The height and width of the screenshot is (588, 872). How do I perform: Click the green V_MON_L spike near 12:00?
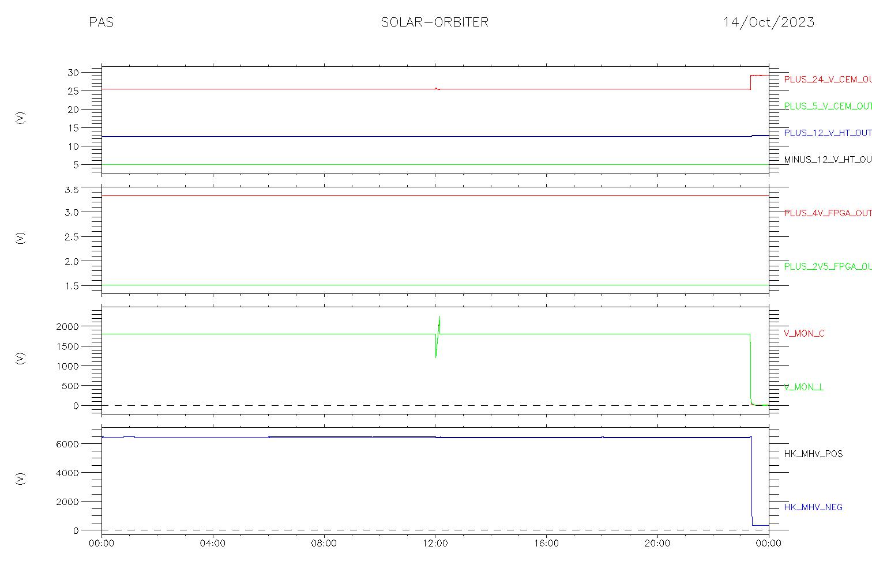click(x=438, y=336)
